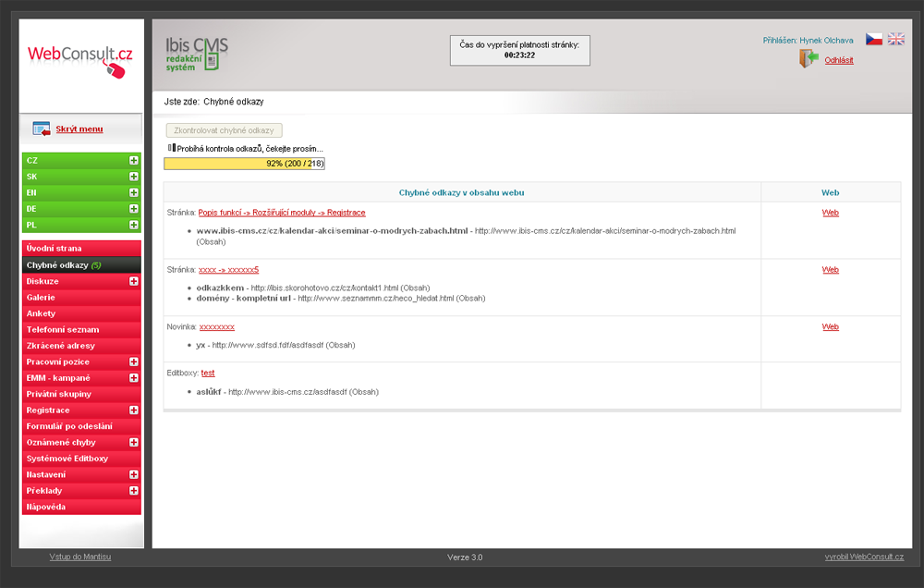Screen dimensions: 924x588
Task: Click the Verze 3.0 footer text
Action: click(465, 557)
